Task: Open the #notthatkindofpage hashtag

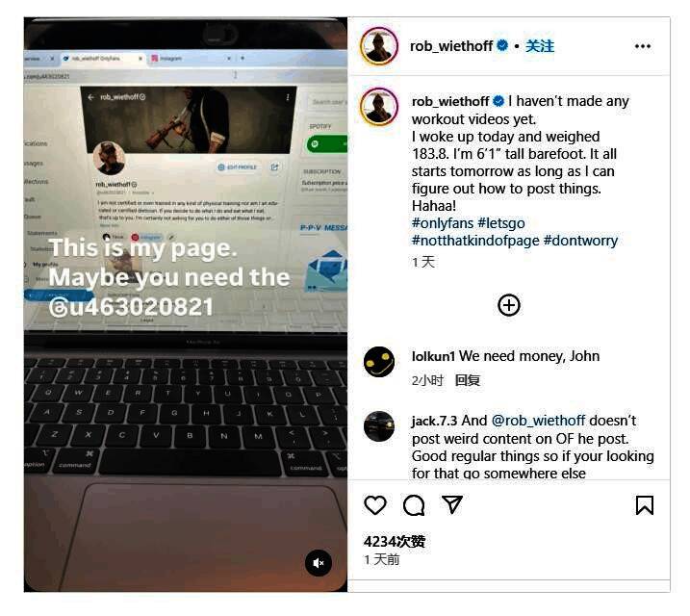Action: click(x=475, y=241)
